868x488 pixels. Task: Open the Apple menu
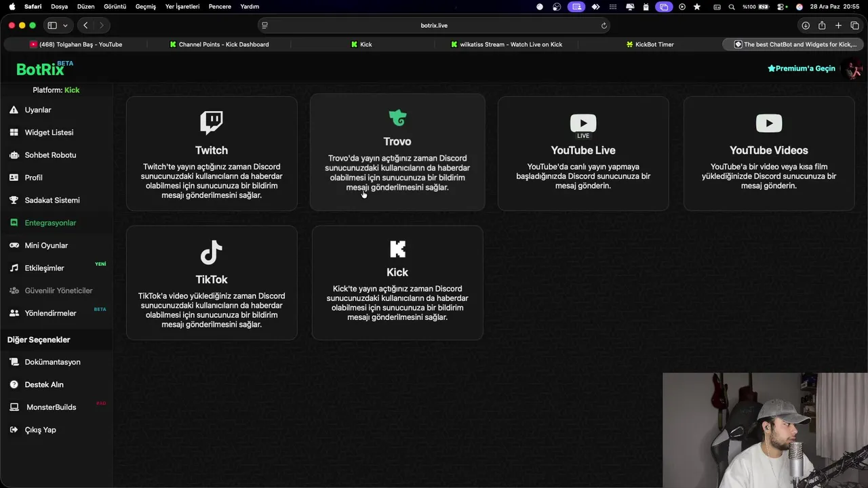(x=12, y=6)
